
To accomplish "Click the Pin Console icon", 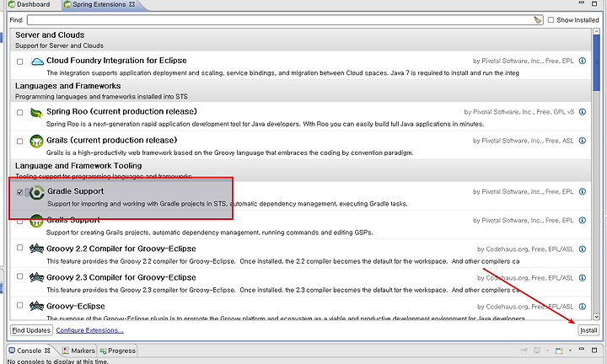I will [524, 351].
